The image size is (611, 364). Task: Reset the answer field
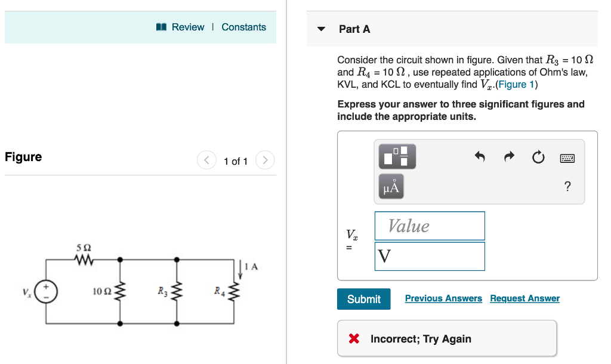point(538,157)
